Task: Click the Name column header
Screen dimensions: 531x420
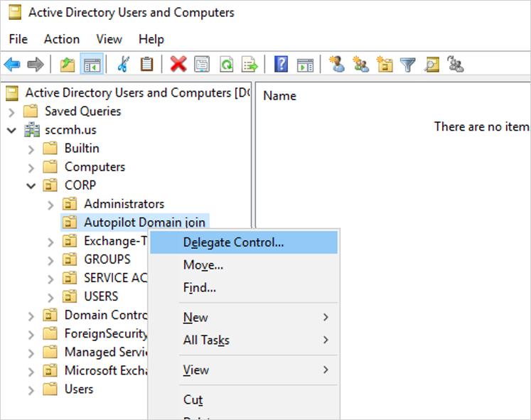Action: tap(280, 96)
